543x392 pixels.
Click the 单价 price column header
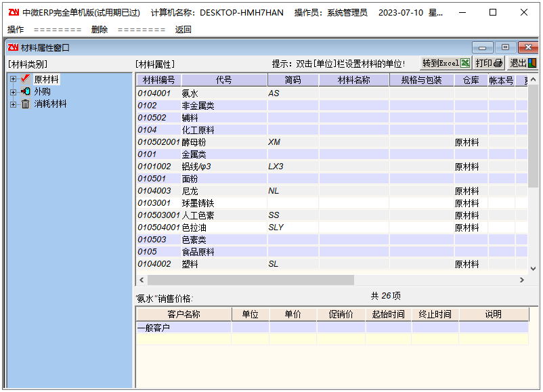(x=293, y=314)
